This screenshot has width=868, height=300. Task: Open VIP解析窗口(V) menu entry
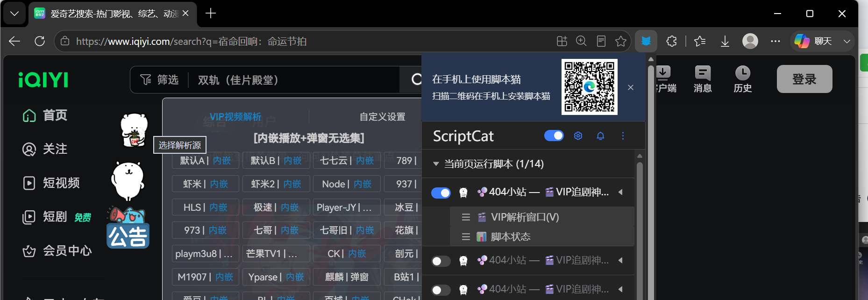pyautogui.click(x=542, y=217)
